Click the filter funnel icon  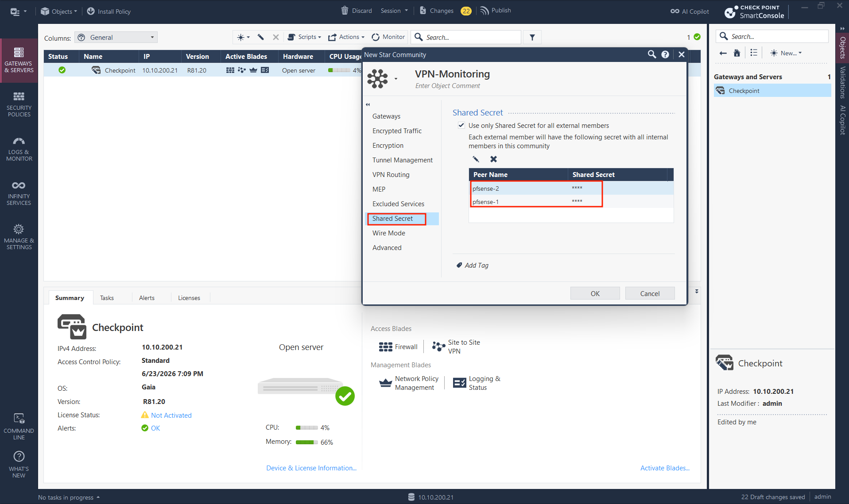(532, 38)
